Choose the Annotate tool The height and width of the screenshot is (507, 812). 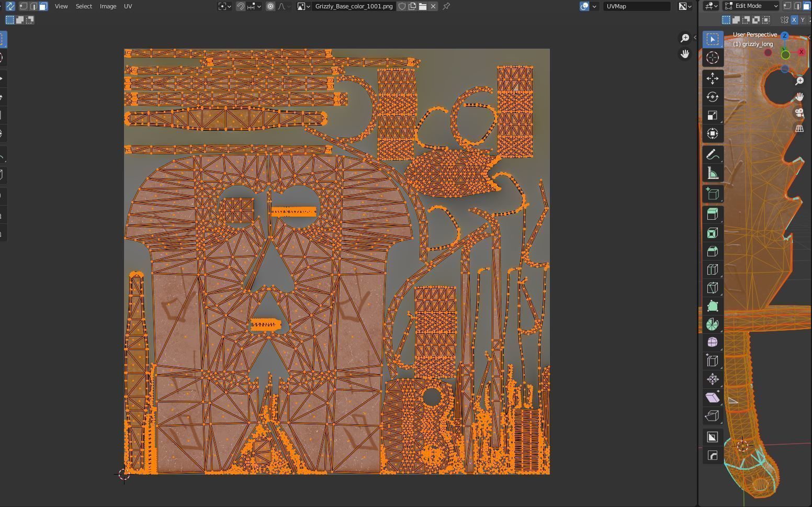[x=713, y=154]
